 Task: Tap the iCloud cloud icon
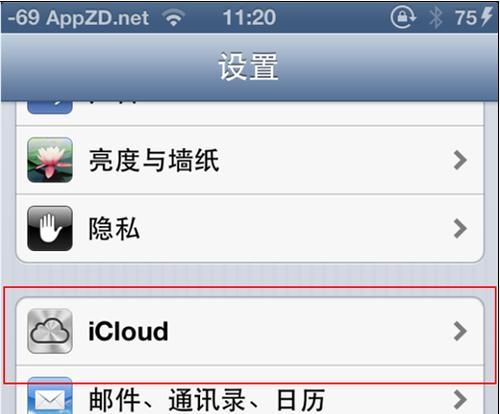(50, 331)
